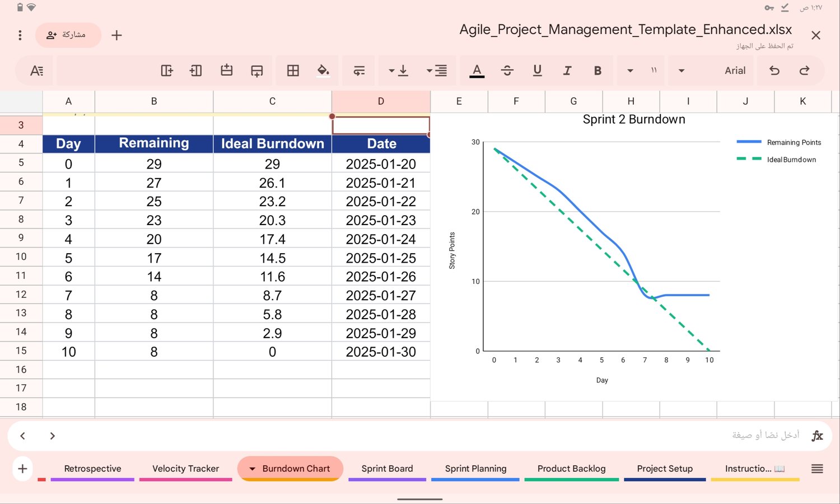The height and width of the screenshot is (504, 840).
Task: Go to previous cell with left arrow
Action: [x=22, y=436]
